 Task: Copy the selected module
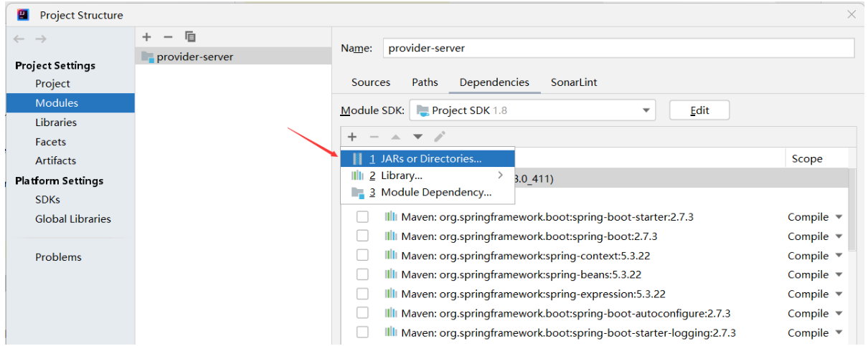190,37
